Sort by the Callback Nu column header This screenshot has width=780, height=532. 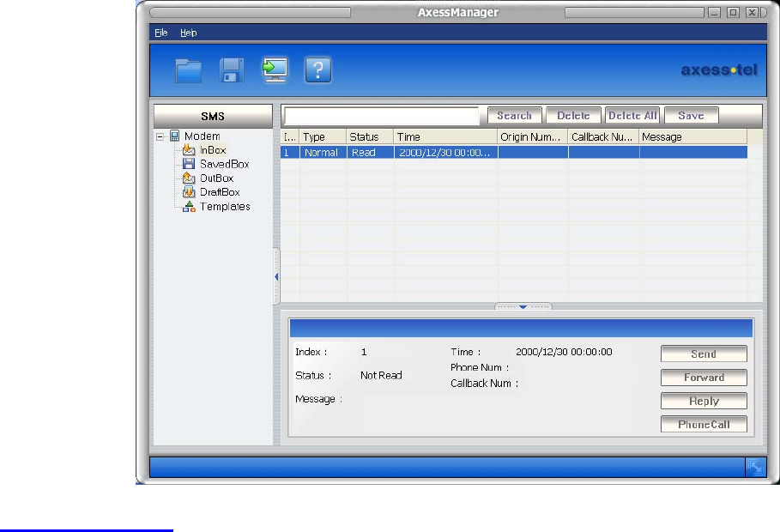[x=603, y=136]
